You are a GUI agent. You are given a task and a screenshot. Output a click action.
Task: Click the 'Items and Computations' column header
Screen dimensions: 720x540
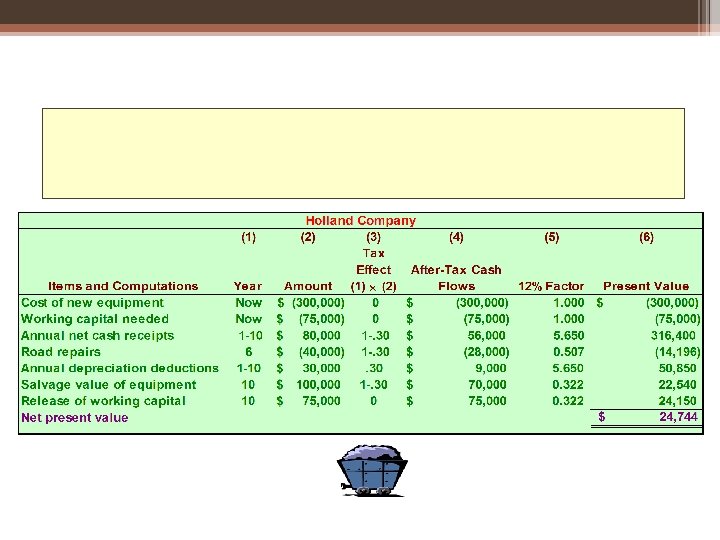click(123, 286)
